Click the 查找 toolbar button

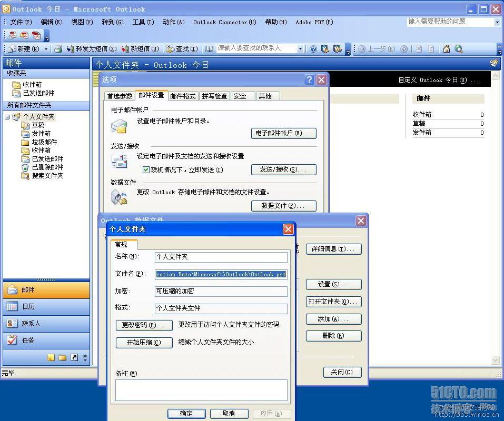pos(182,49)
